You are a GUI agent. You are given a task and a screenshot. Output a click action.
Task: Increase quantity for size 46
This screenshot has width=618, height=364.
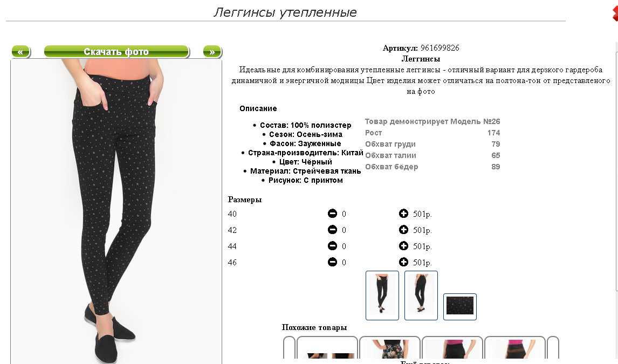[x=403, y=262]
